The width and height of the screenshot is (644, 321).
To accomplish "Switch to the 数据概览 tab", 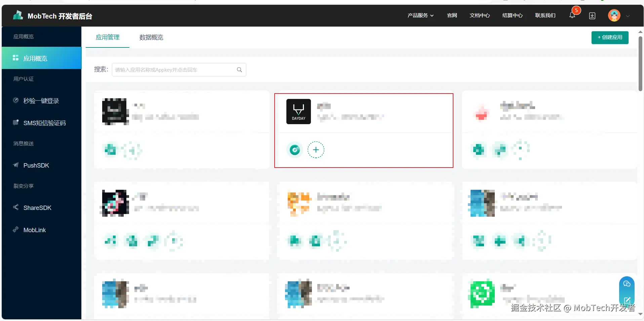I will [x=151, y=37].
